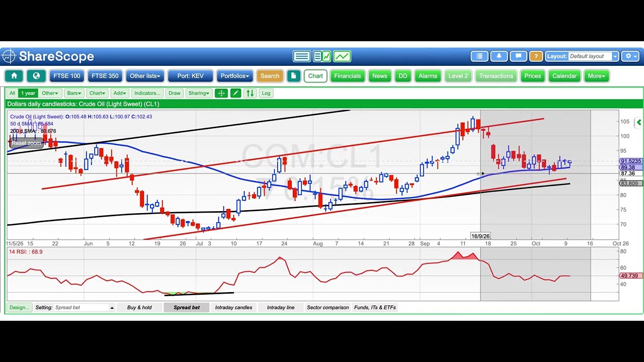Open the Port: KEV portfolio button

tap(190, 76)
